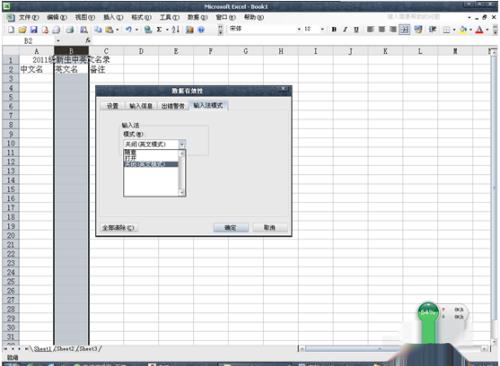Expand the input method mode dropdown
This screenshot has height=366, width=500.
click(x=182, y=144)
